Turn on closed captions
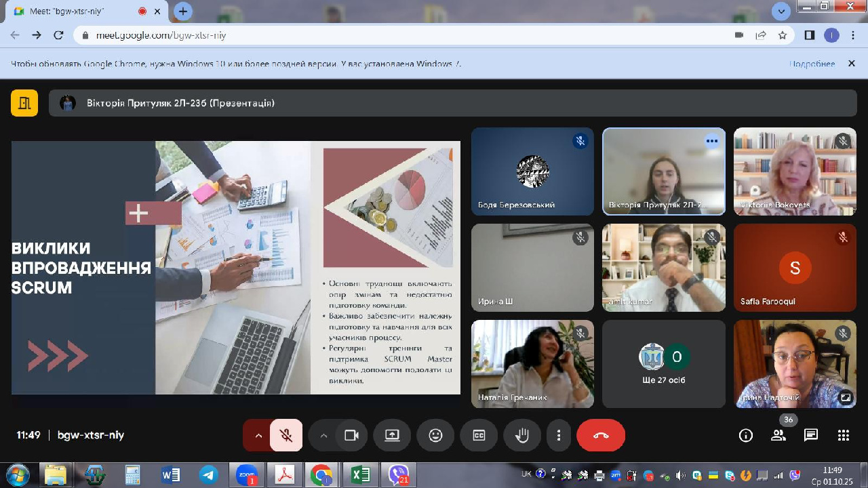 click(479, 435)
